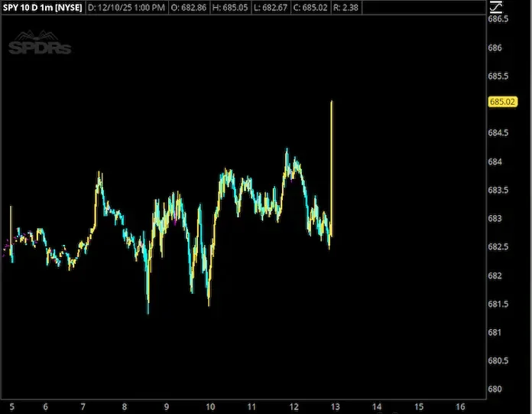The width and height of the screenshot is (532, 414).
Task: Click the time axis label 9
Action: (x=167, y=407)
